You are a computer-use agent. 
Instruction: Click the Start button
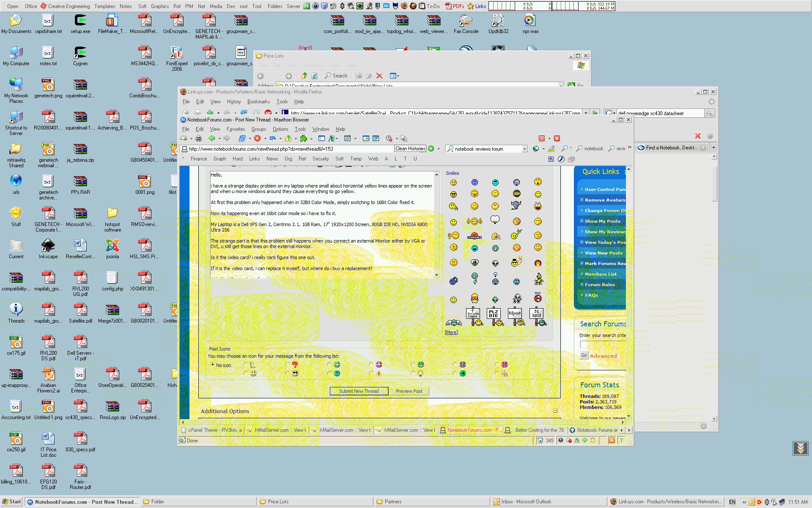[x=11, y=502]
